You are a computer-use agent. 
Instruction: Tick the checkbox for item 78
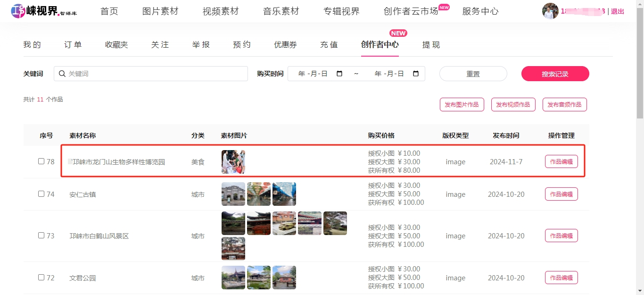41,161
